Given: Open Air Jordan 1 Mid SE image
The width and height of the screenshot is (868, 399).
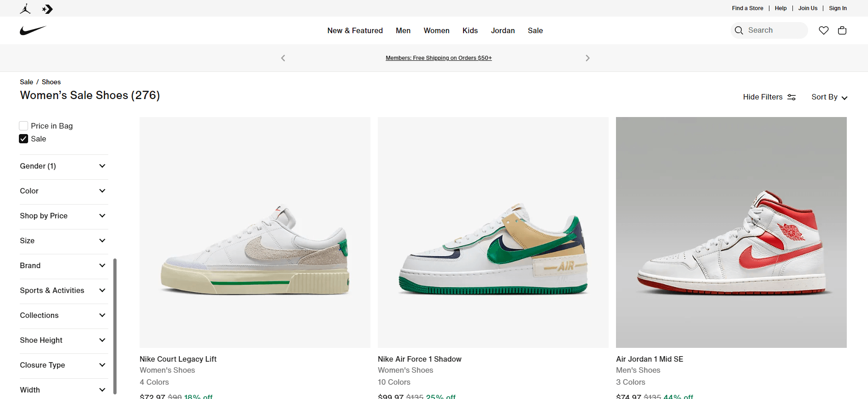Looking at the screenshot, I should (x=731, y=232).
